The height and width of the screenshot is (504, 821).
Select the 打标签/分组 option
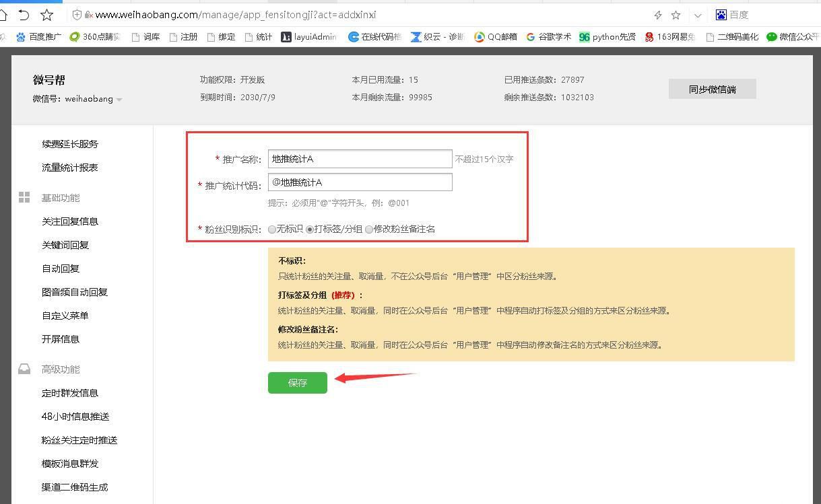310,229
